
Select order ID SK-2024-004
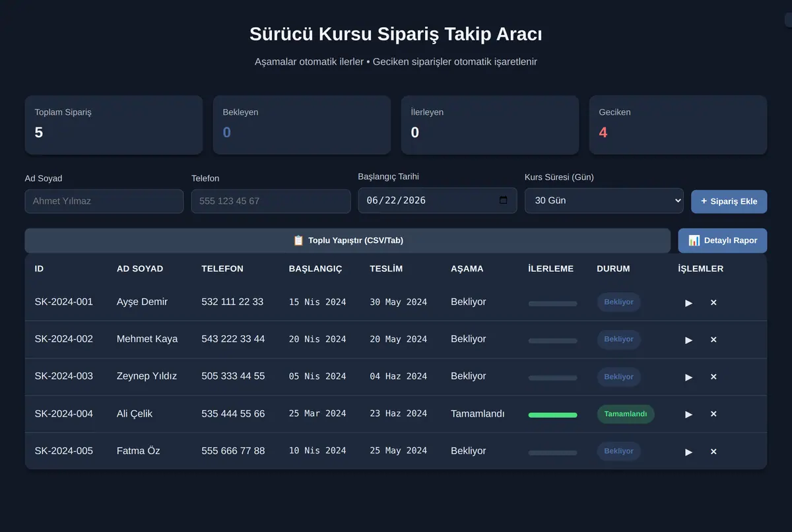pos(64,414)
